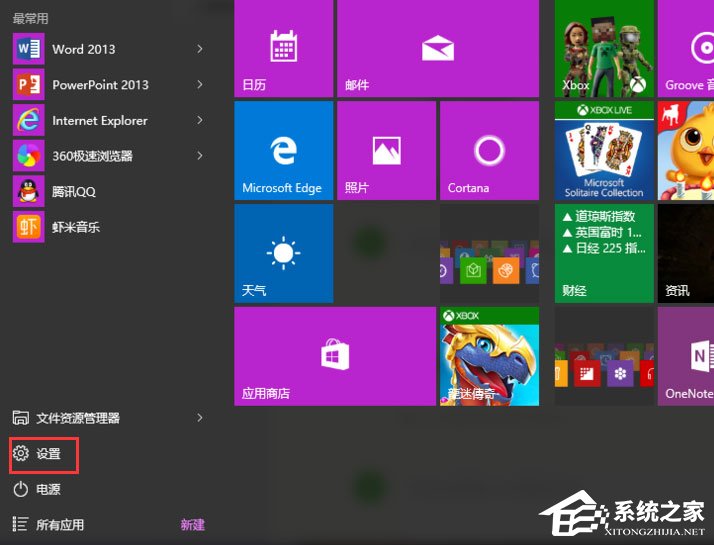
Task: Open the 应用商店 store tile
Action: click(x=334, y=356)
